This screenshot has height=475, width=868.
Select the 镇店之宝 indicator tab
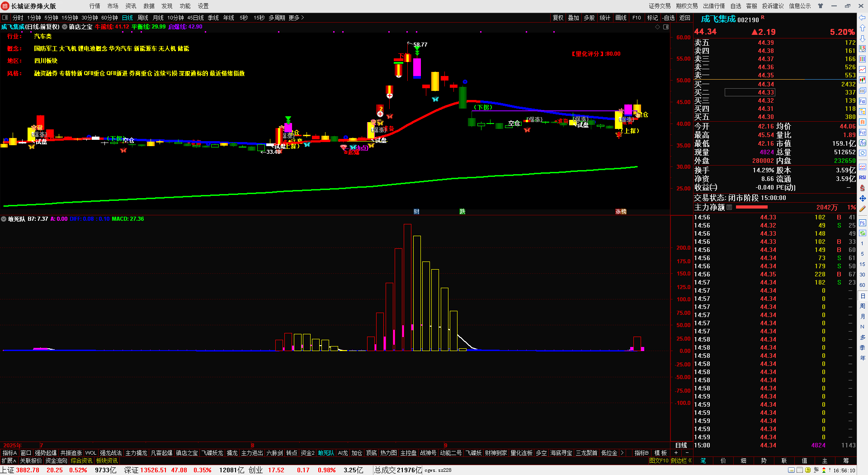tap(187, 453)
